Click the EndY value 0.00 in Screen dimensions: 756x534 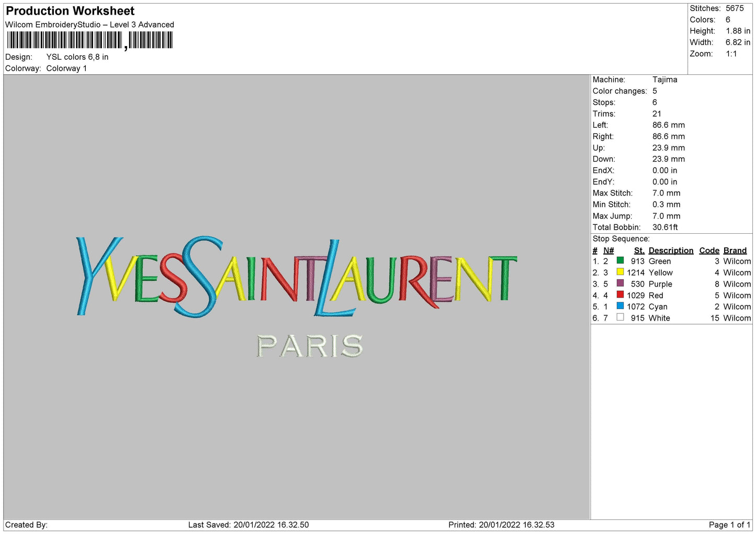[x=665, y=182]
